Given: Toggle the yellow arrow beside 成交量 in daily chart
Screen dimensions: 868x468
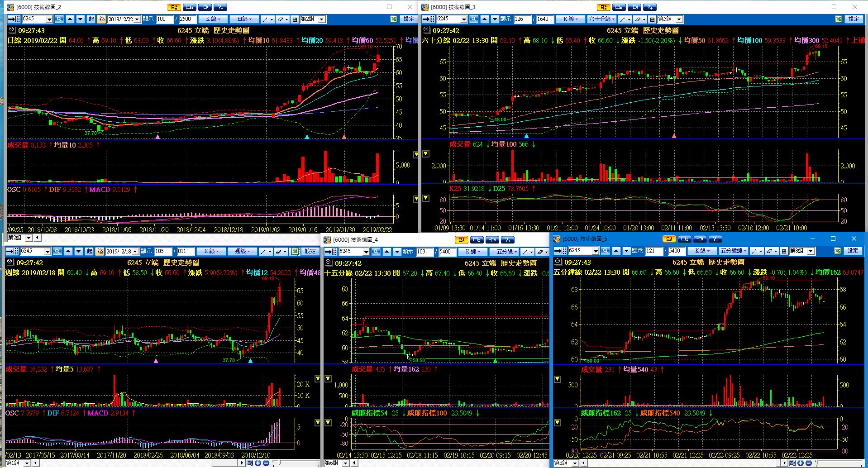Looking at the screenshot, I should click(416, 155).
